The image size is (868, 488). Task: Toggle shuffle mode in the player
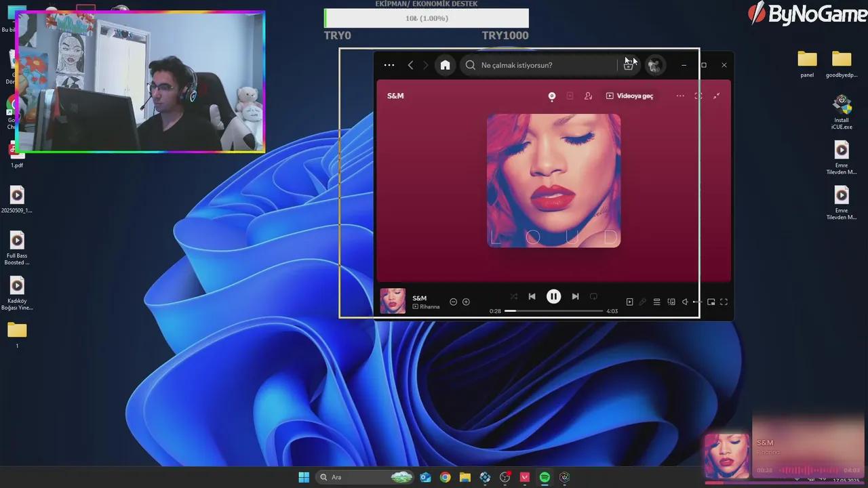click(x=513, y=296)
